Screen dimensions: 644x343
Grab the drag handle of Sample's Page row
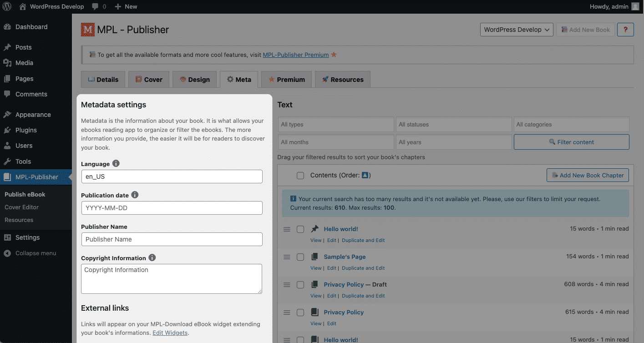(287, 257)
